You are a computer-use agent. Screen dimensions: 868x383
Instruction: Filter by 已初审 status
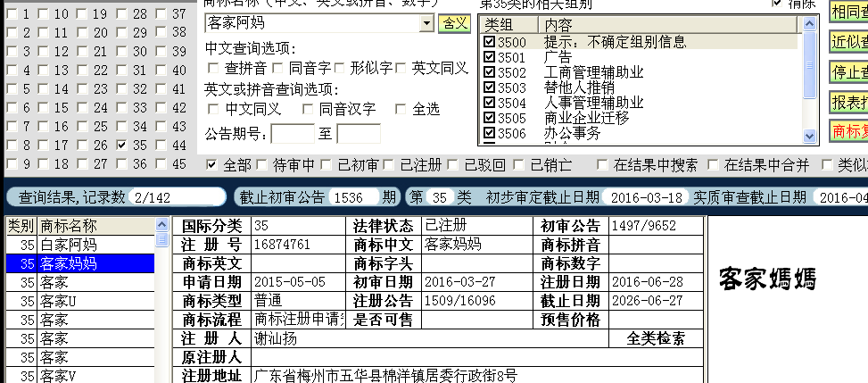click(325, 164)
